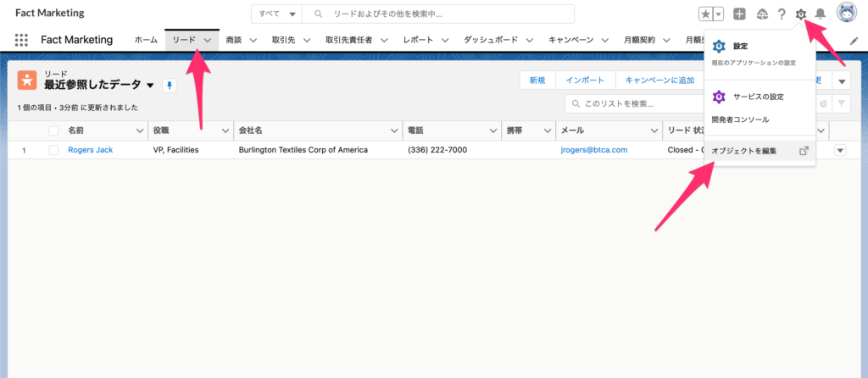The height and width of the screenshot is (378, 868).
Task: Click the chart pie icon
Action: [824, 103]
